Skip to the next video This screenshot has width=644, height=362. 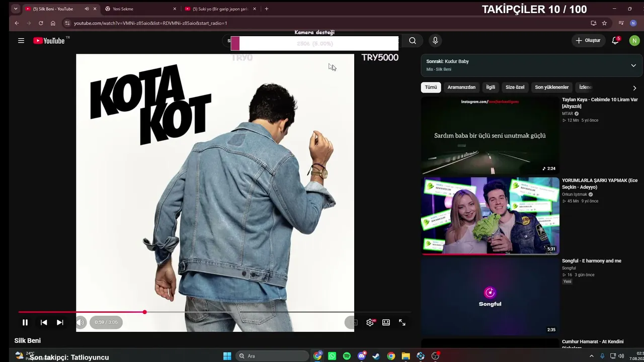60,322
